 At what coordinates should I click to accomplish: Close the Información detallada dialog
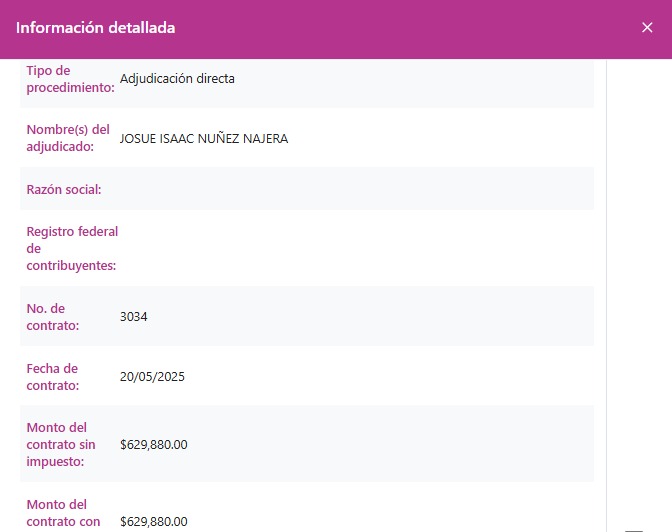pyautogui.click(x=647, y=28)
